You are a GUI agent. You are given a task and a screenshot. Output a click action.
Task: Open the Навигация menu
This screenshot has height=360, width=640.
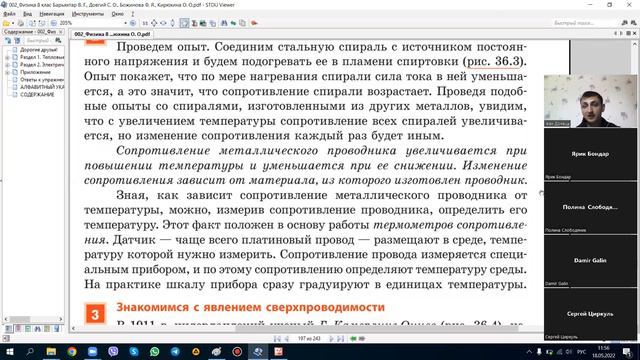click(x=52, y=14)
